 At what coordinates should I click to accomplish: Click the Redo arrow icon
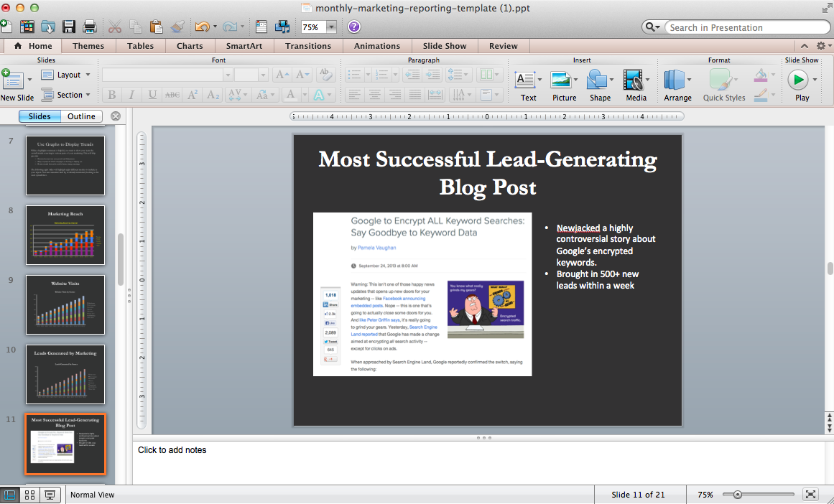[x=230, y=27]
